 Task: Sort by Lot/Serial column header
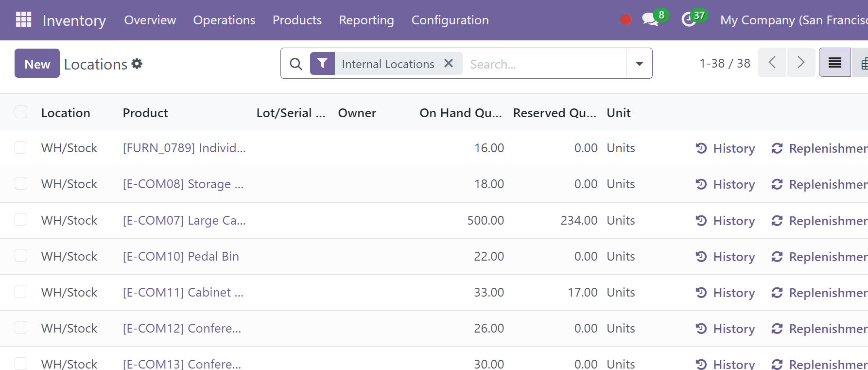click(x=291, y=113)
